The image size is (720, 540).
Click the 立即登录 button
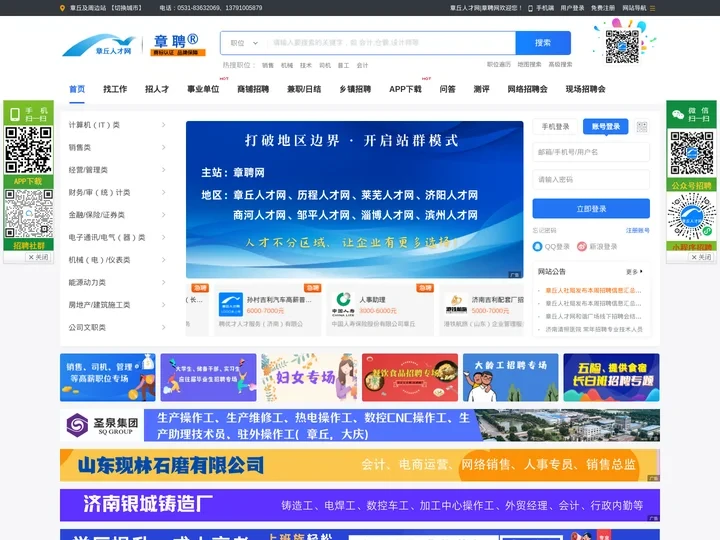(591, 209)
